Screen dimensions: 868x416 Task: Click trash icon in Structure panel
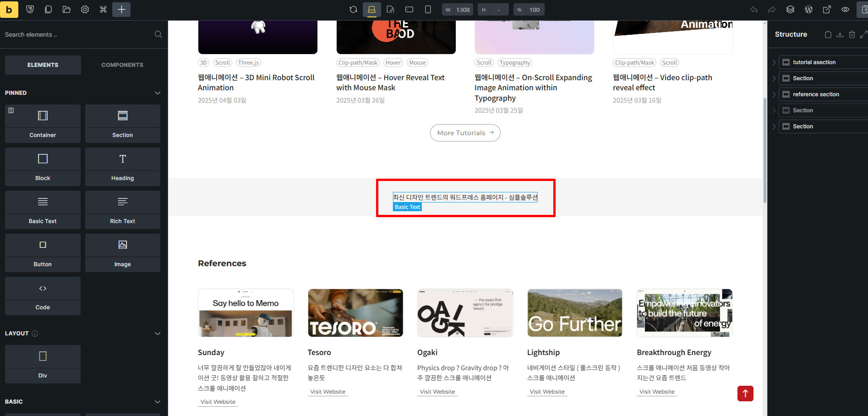(852, 34)
